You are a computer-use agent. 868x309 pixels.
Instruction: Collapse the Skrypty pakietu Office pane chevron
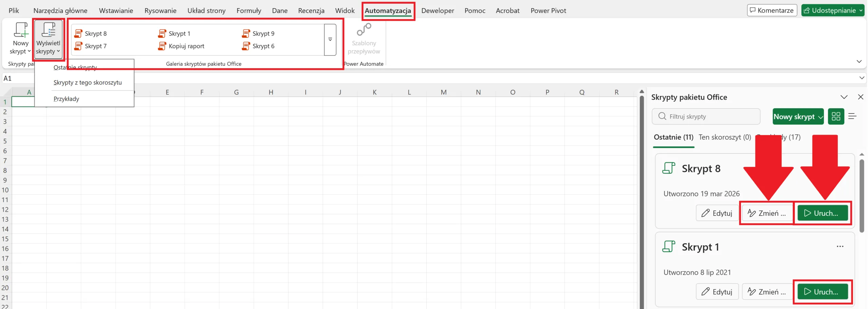pos(844,97)
